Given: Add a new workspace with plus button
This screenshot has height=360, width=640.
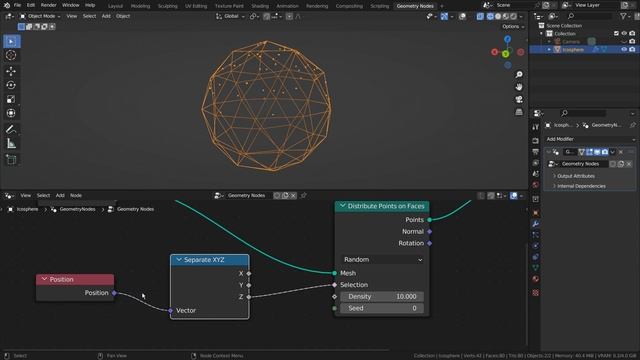Looking at the screenshot, I should pyautogui.click(x=442, y=6).
